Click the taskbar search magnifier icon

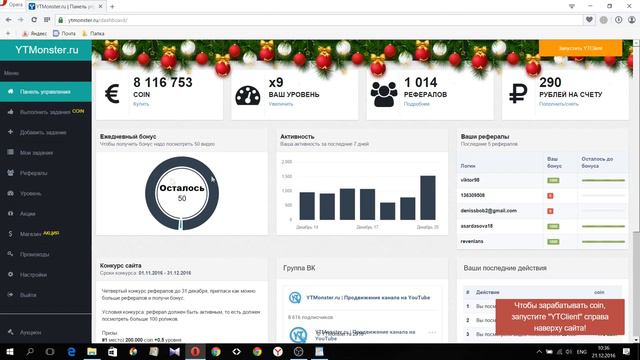[x=30, y=351]
